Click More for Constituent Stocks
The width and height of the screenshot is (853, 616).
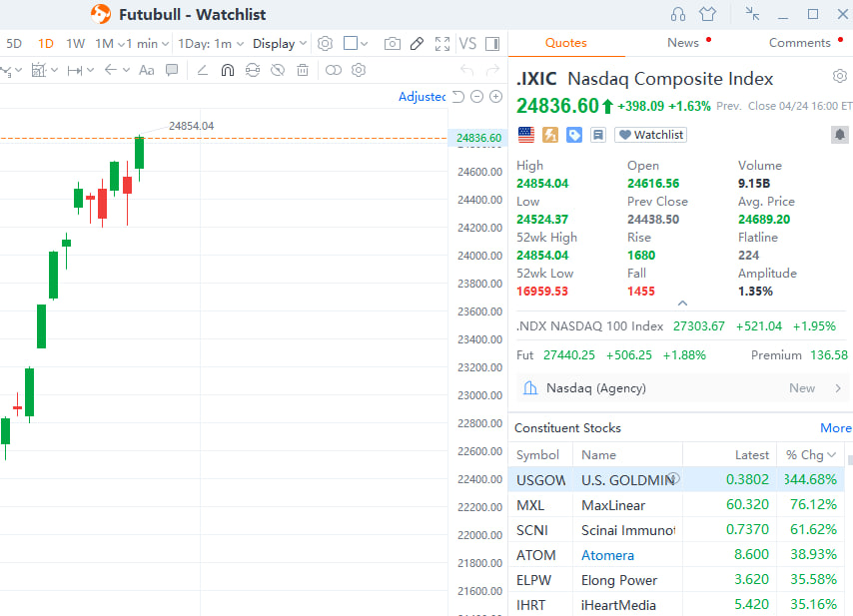click(836, 428)
